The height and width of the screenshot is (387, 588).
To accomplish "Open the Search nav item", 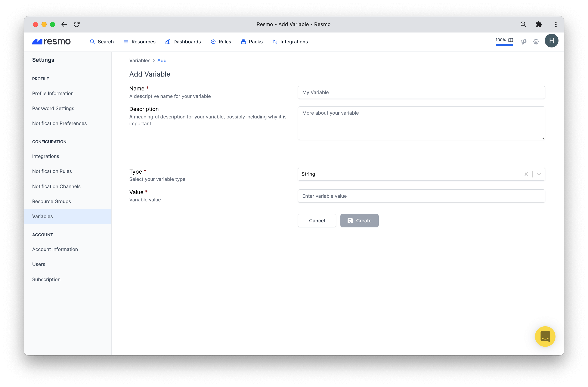I will (x=102, y=41).
